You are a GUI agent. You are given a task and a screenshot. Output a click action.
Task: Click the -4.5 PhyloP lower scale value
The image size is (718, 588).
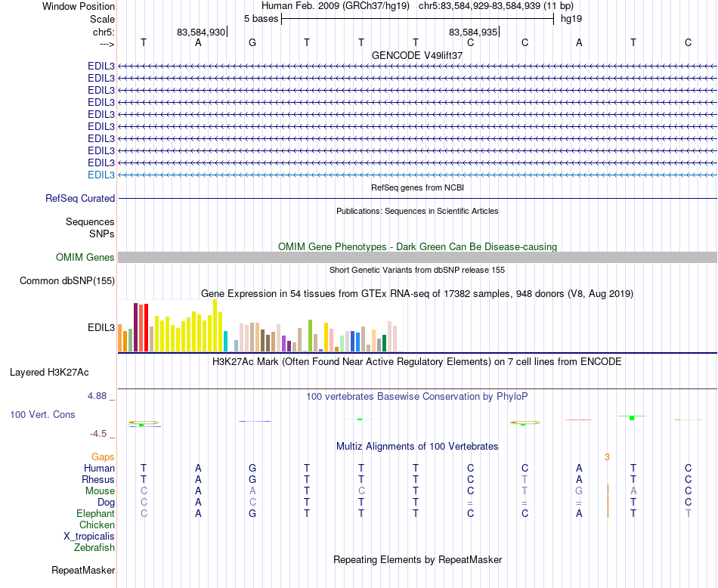[x=98, y=433]
